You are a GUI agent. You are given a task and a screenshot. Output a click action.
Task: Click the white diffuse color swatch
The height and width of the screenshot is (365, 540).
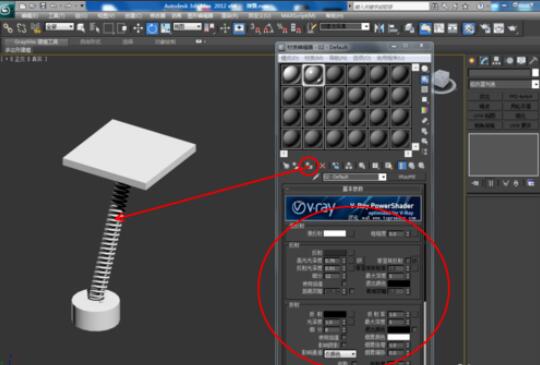[x=335, y=233]
